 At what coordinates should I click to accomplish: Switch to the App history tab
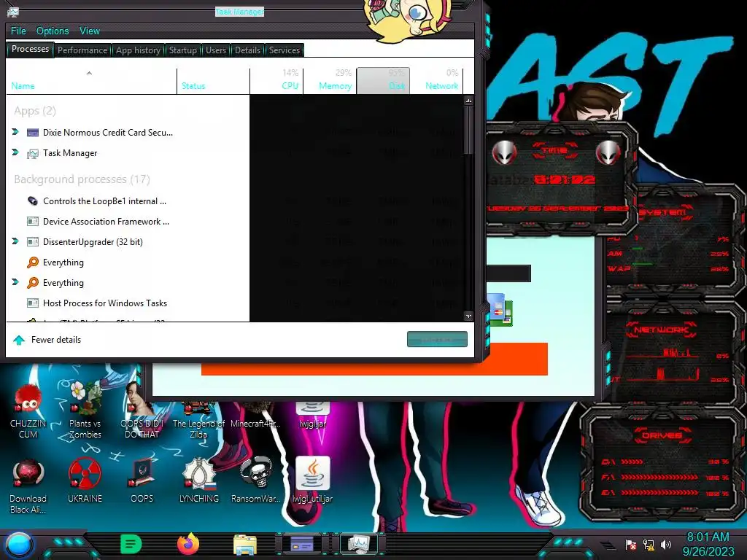click(x=138, y=50)
